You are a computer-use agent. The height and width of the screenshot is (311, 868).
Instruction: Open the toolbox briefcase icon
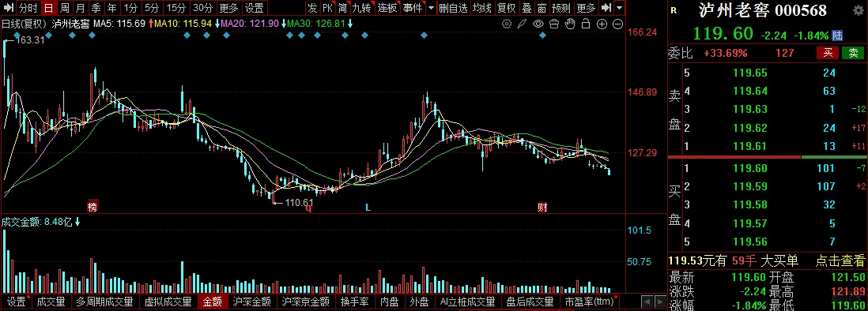click(x=554, y=24)
